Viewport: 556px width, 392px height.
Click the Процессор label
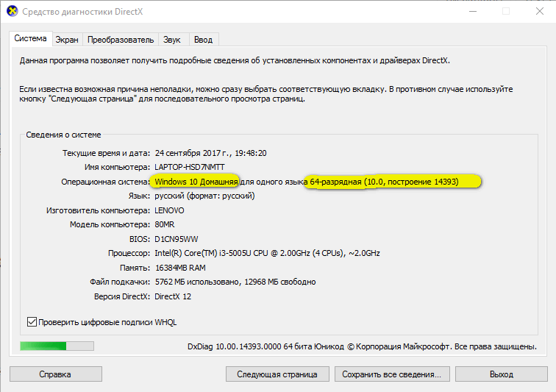coord(129,253)
